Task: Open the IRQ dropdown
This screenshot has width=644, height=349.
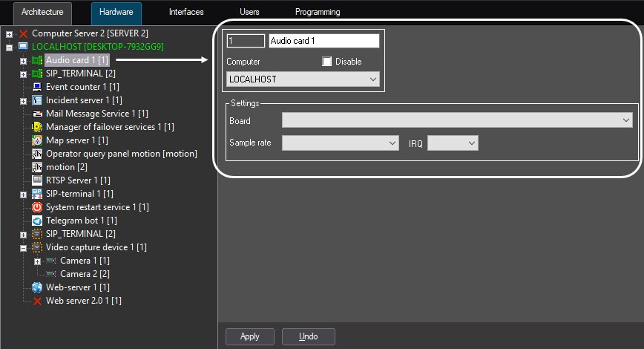Action: point(453,143)
